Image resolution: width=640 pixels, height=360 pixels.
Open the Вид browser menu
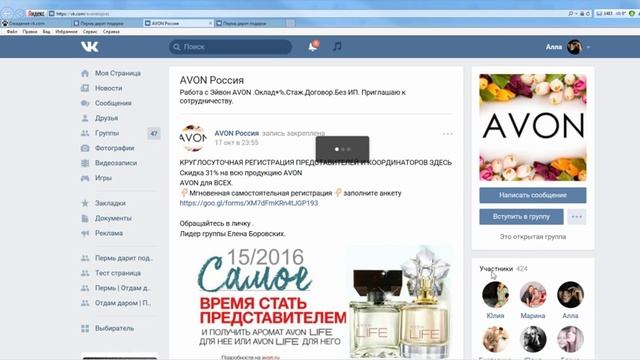click(x=47, y=31)
